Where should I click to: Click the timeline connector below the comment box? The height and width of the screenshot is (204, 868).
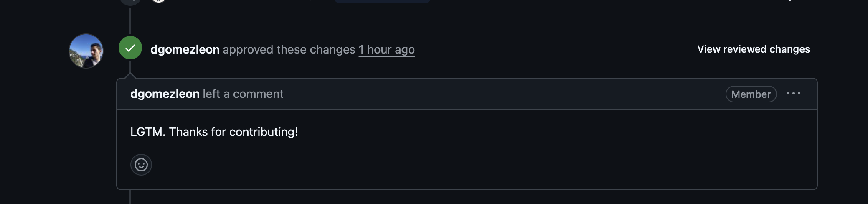pos(130,197)
